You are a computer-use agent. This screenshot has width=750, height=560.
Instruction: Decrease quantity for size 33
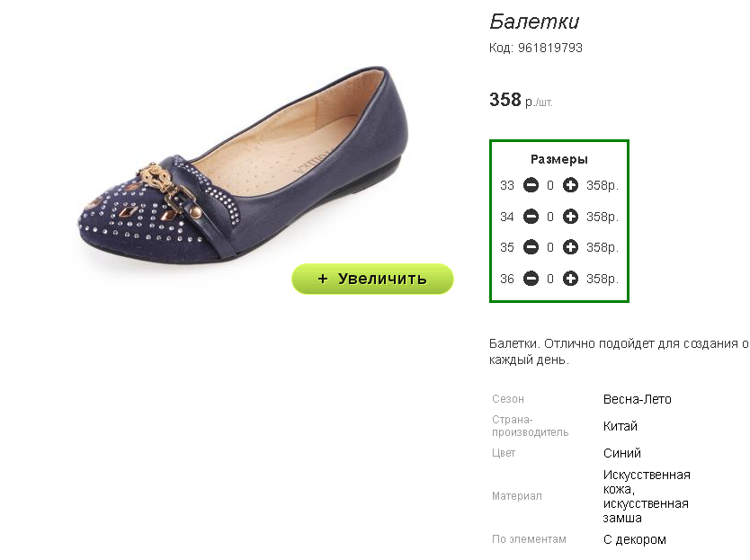pyautogui.click(x=531, y=185)
